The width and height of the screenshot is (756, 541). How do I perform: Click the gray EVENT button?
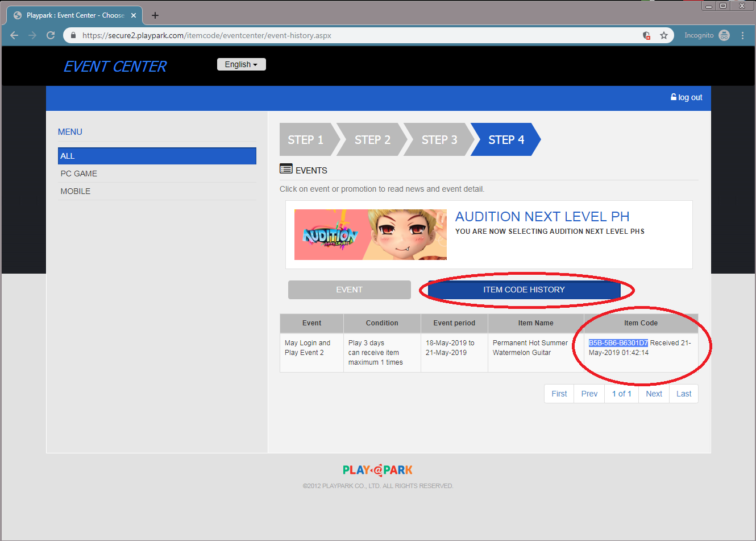point(349,290)
